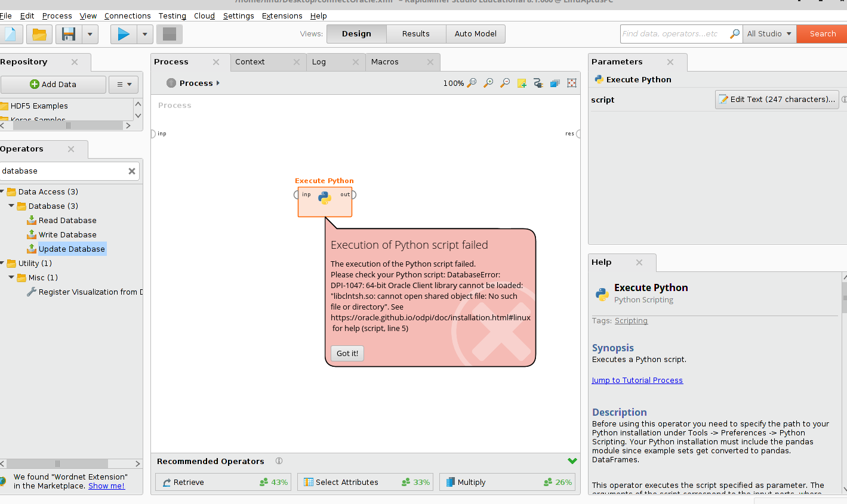
Task: Click the Process breadcrumb arrow
Action: tap(218, 83)
